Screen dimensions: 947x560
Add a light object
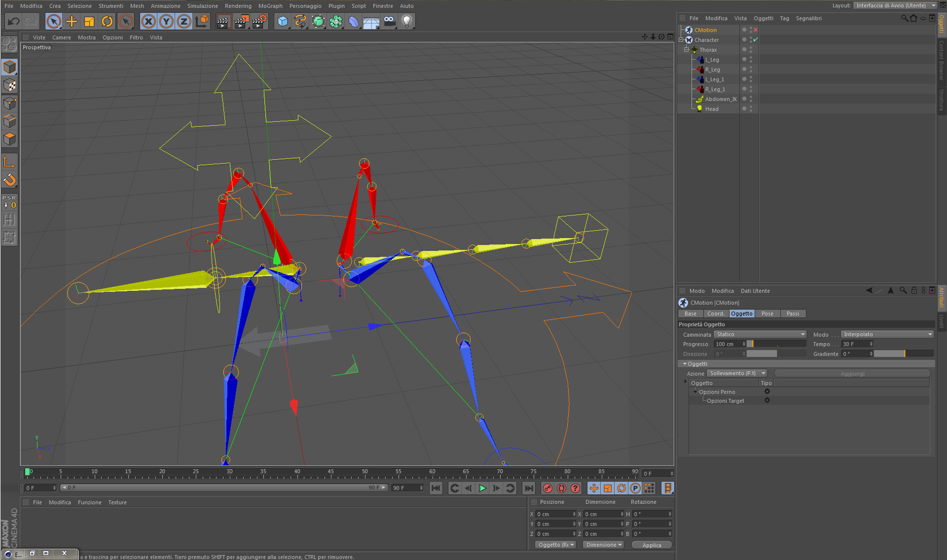407,21
